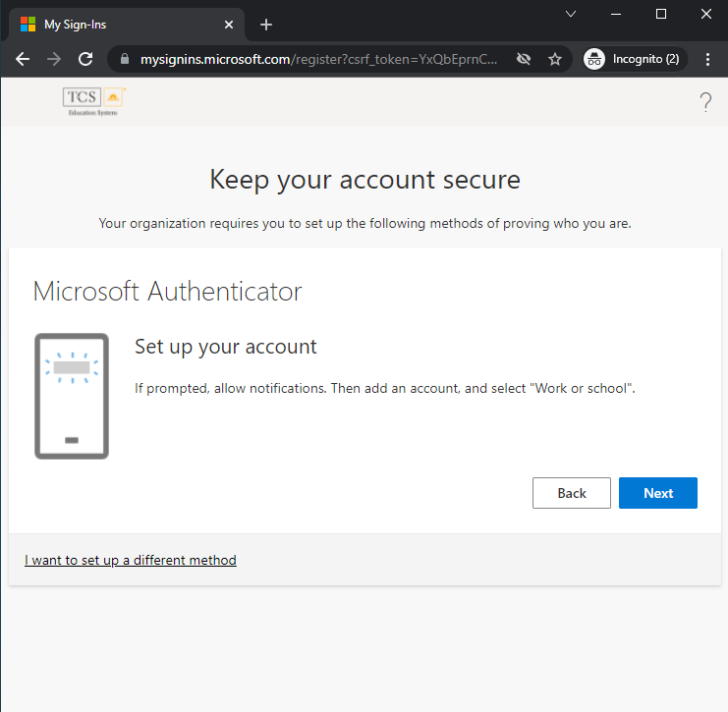Reload the page with the refresh icon
The height and width of the screenshot is (712, 728).
(85, 59)
